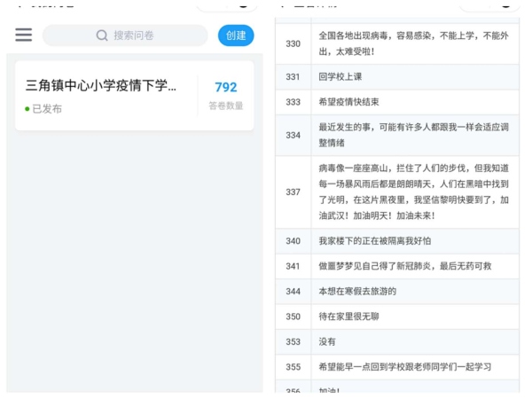Screen dimensions: 532x399
Task: Click the 我家楼下的正在被隔离我好怕 answer
Action: click(375, 241)
